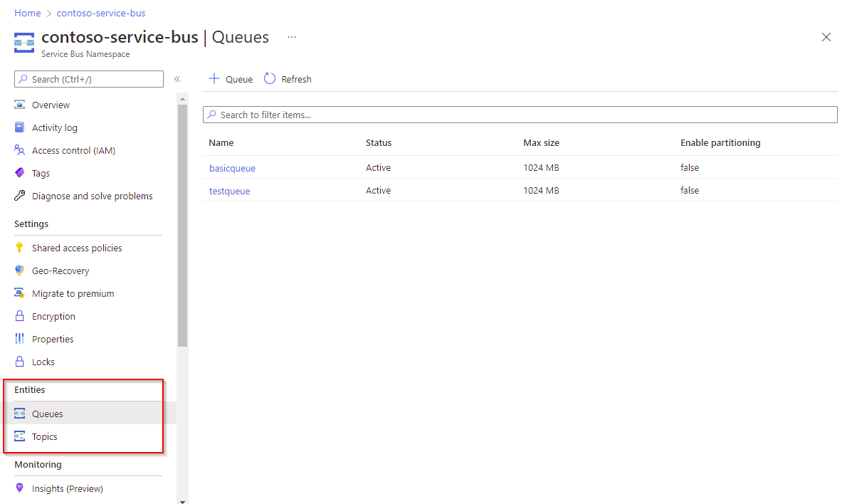Screen dimensions: 852x504
Task: Open the Shared access policies settings
Action: [75, 247]
